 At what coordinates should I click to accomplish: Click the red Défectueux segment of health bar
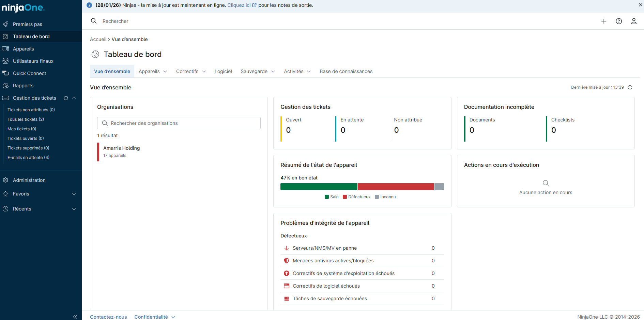coord(396,187)
